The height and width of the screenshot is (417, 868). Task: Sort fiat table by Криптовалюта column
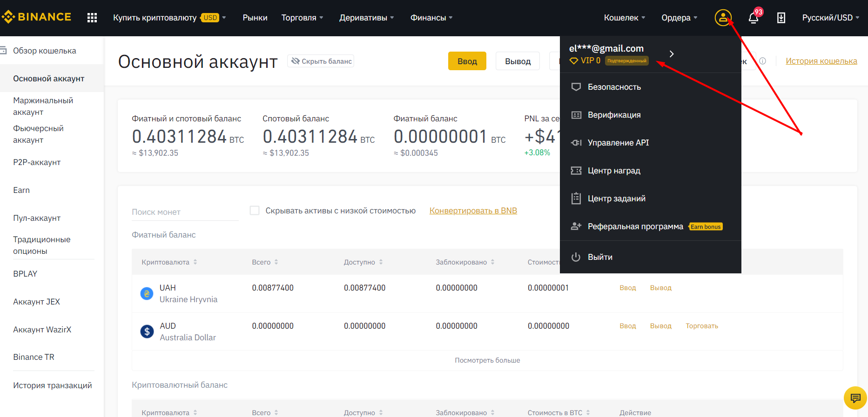click(x=169, y=262)
